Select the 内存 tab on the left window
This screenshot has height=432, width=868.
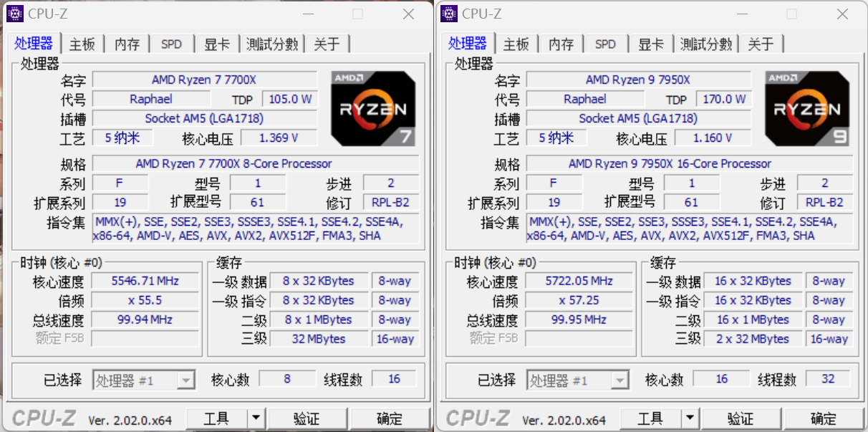(127, 44)
